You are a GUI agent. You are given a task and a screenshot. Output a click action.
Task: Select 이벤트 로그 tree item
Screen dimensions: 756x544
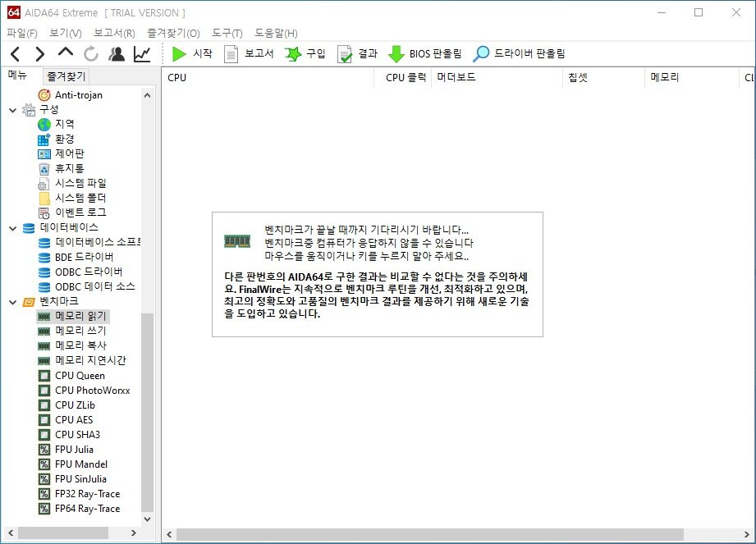[72, 213]
